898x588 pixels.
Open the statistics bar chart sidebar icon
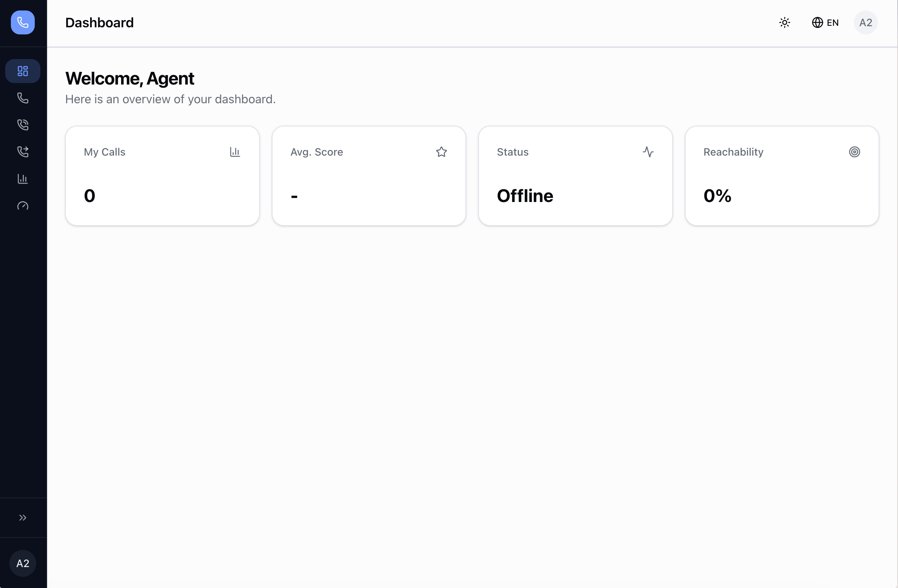(23, 179)
